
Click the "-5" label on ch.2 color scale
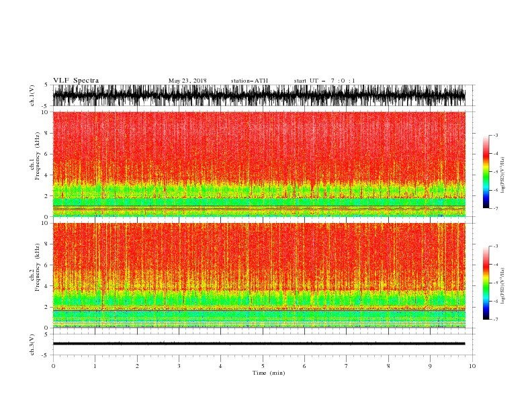495,283
